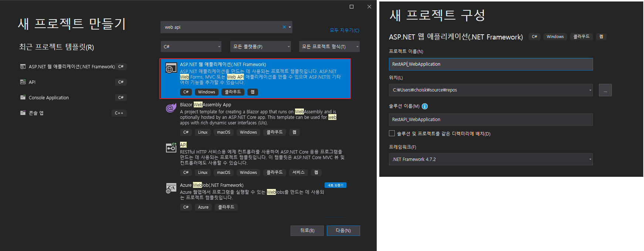Screen dimensions: 644x251
Task: Clear the search box with the X icon
Action: pos(284,27)
